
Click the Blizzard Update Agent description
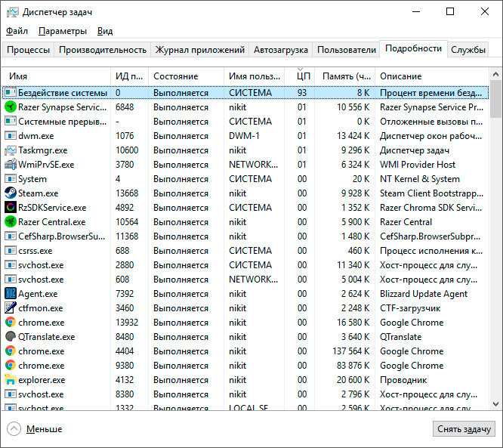pyautogui.click(x=424, y=294)
